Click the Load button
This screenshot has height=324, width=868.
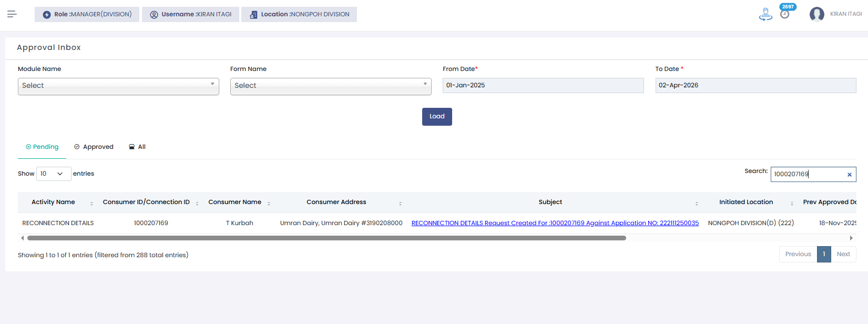[437, 117]
